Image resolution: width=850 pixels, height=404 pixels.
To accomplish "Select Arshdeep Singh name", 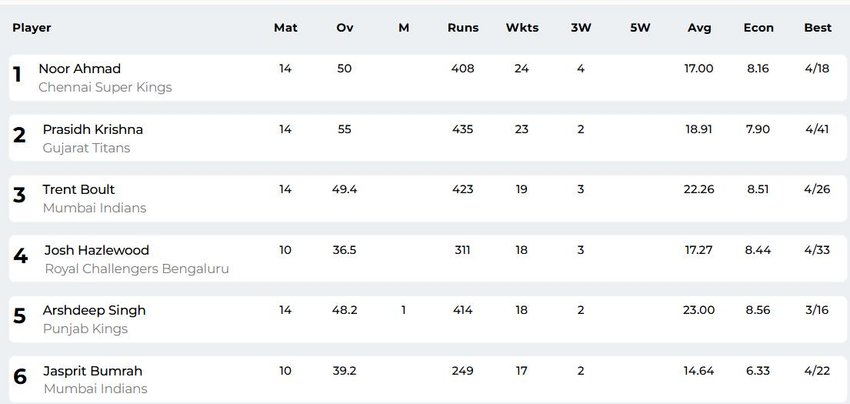I will point(94,311).
